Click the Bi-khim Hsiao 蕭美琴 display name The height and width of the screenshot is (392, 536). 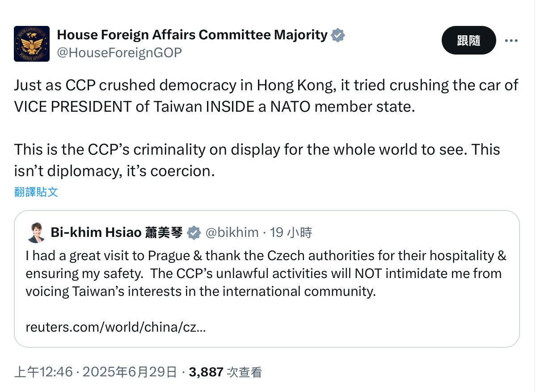117,232
